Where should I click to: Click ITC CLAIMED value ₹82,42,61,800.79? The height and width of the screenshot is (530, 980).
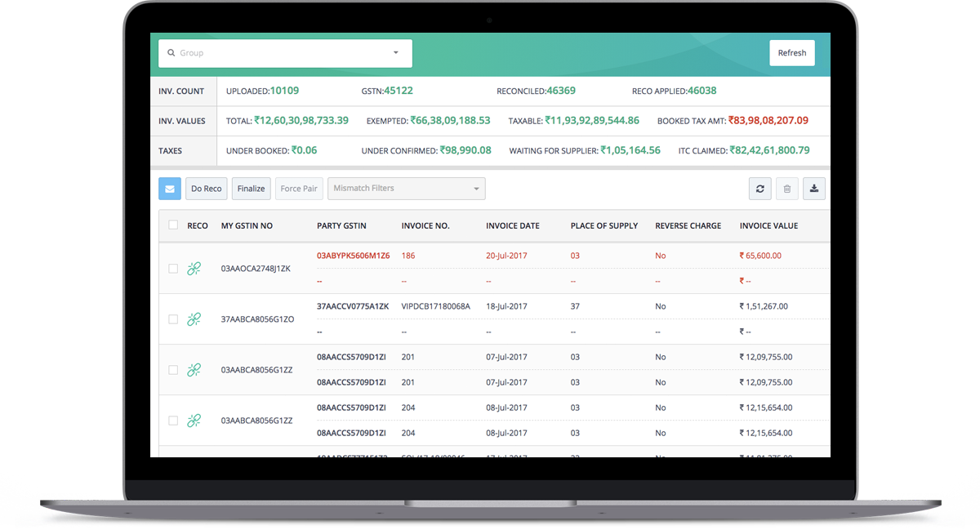tap(770, 150)
